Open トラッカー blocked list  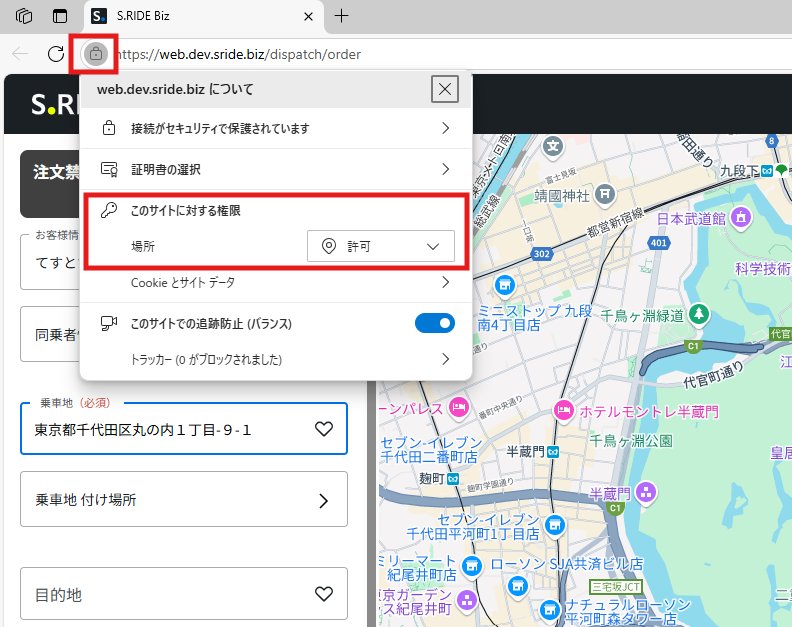[x=276, y=359]
